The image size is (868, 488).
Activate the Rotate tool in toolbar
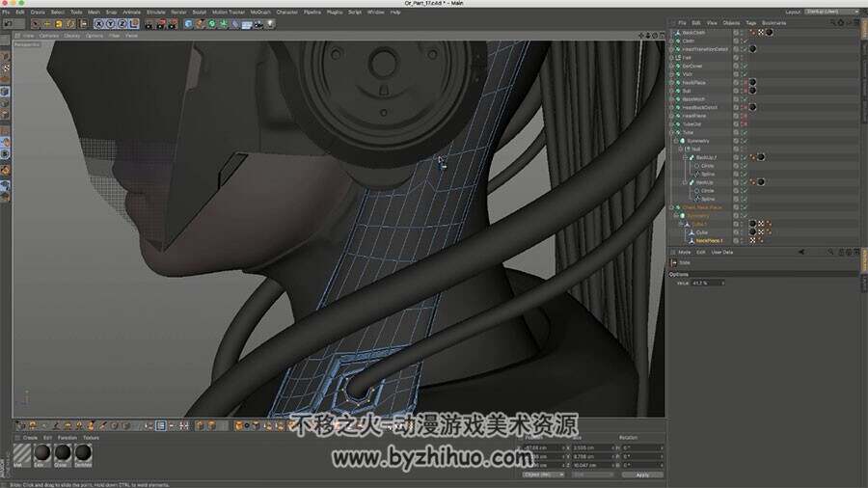70,24
